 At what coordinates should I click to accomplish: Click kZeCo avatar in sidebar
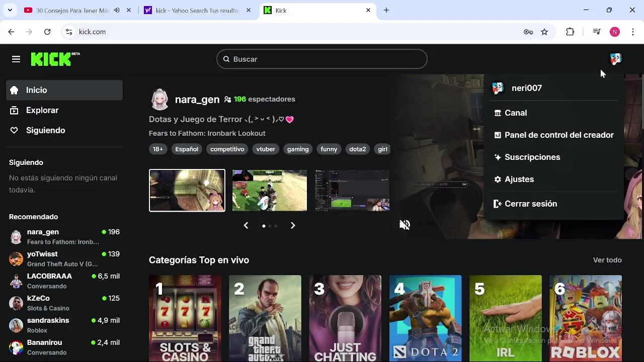tap(16, 303)
